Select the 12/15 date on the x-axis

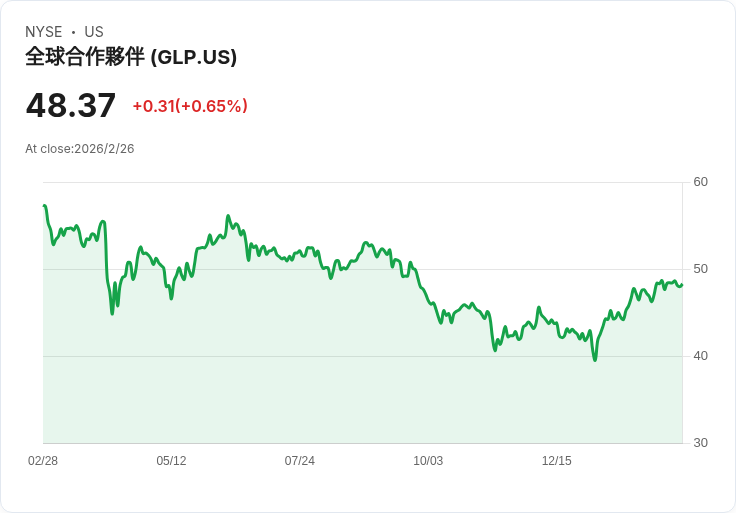(x=557, y=461)
